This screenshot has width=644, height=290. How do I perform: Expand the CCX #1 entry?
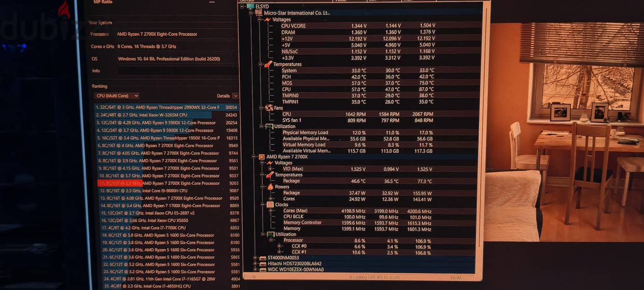point(280,252)
